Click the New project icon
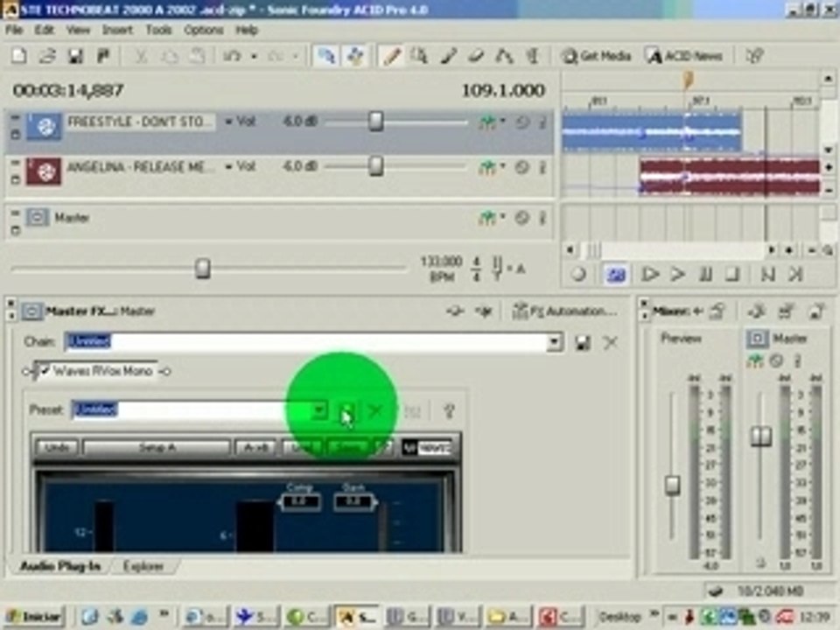The height and width of the screenshot is (630, 840). click(x=19, y=56)
